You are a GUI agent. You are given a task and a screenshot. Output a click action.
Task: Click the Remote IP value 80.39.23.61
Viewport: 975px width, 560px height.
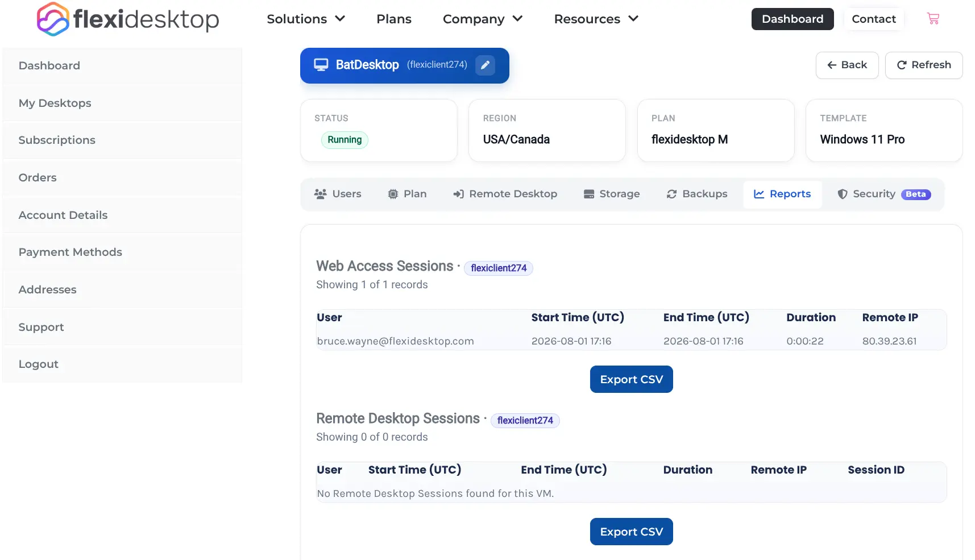(x=889, y=341)
